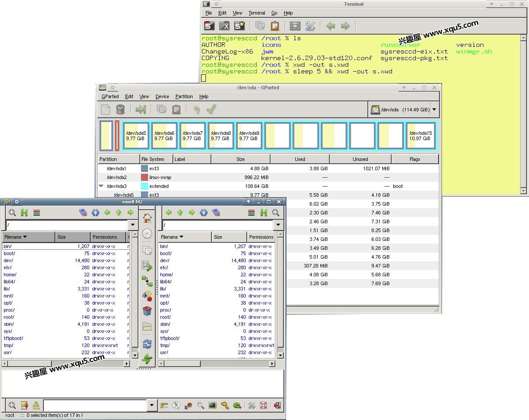Collapse the /dev/sda3 extended partition row
The width and height of the screenshot is (529, 420).
tap(101, 186)
